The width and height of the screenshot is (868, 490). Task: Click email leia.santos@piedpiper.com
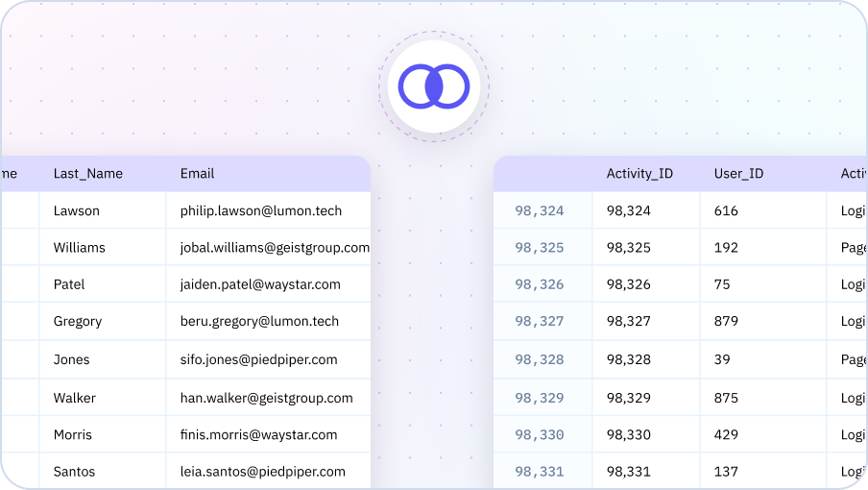(262, 472)
